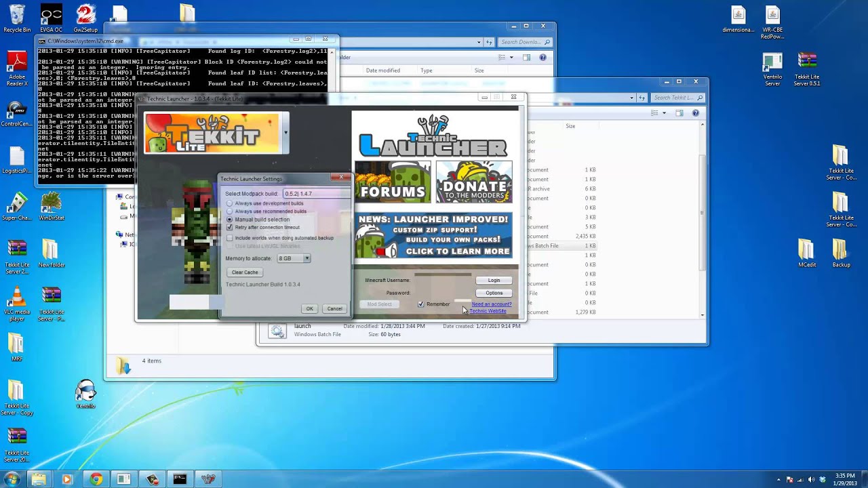Open the Recycle Bin desktop icon
This screenshot has height=488, width=868.
(x=17, y=18)
